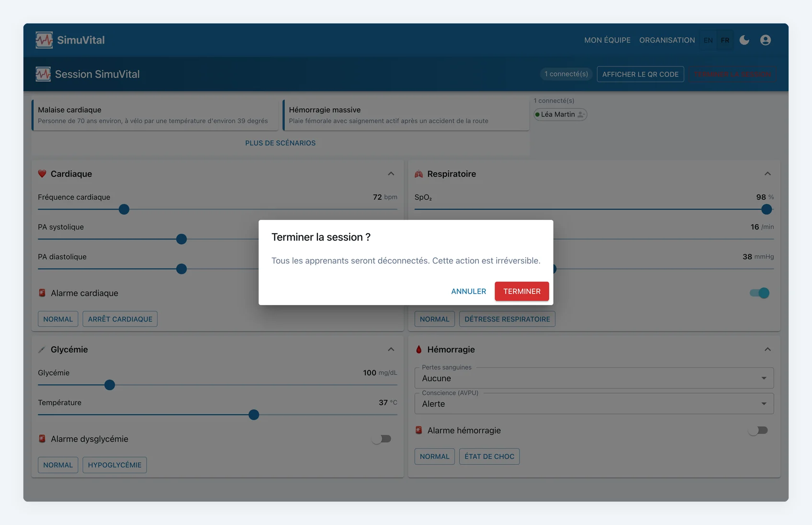
Task: Click AFFICHER LE QR CODE button
Action: click(x=640, y=74)
